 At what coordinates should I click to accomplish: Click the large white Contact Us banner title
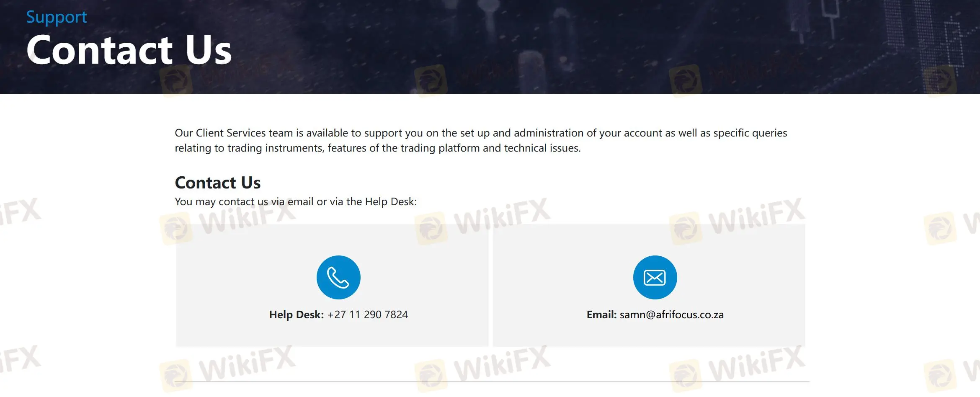[129, 50]
